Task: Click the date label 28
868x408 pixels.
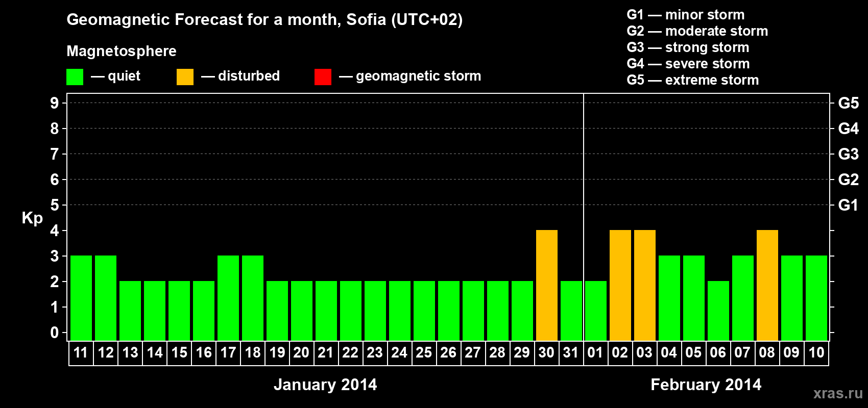Action: pos(497,352)
